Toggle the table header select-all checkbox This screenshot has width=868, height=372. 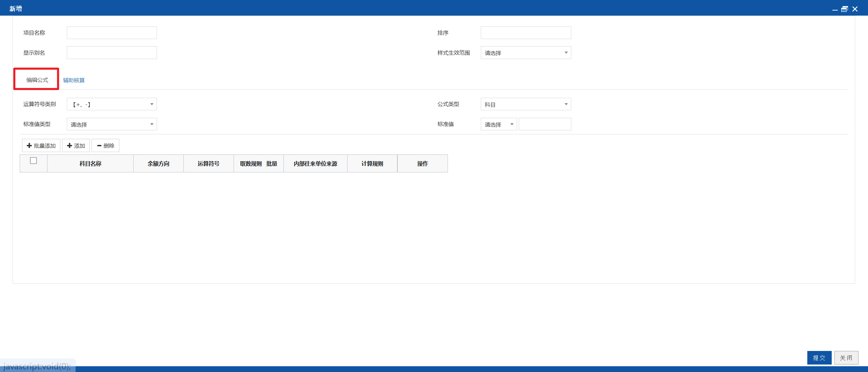pos(33,161)
